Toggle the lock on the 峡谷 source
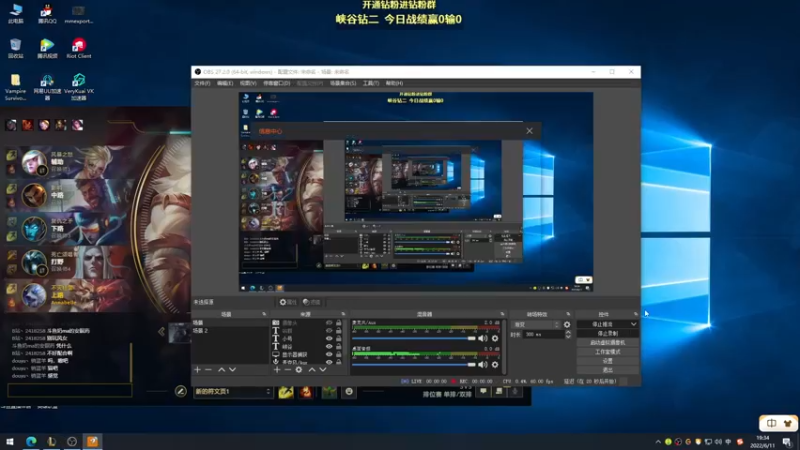 coord(339,346)
